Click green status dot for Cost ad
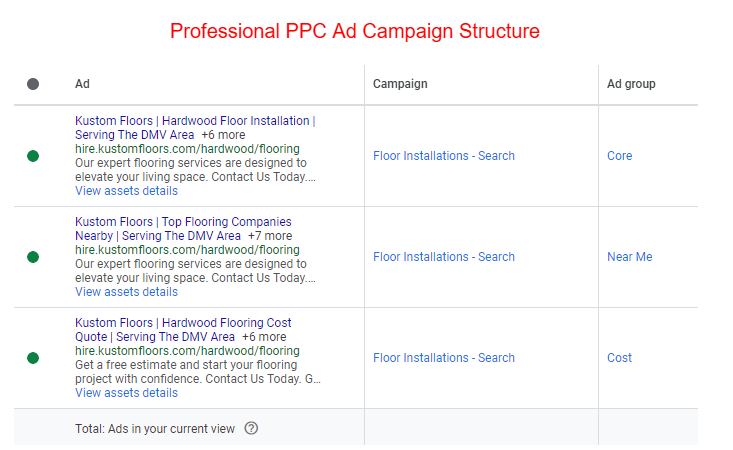Image resolution: width=733 pixels, height=450 pixels. point(33,358)
